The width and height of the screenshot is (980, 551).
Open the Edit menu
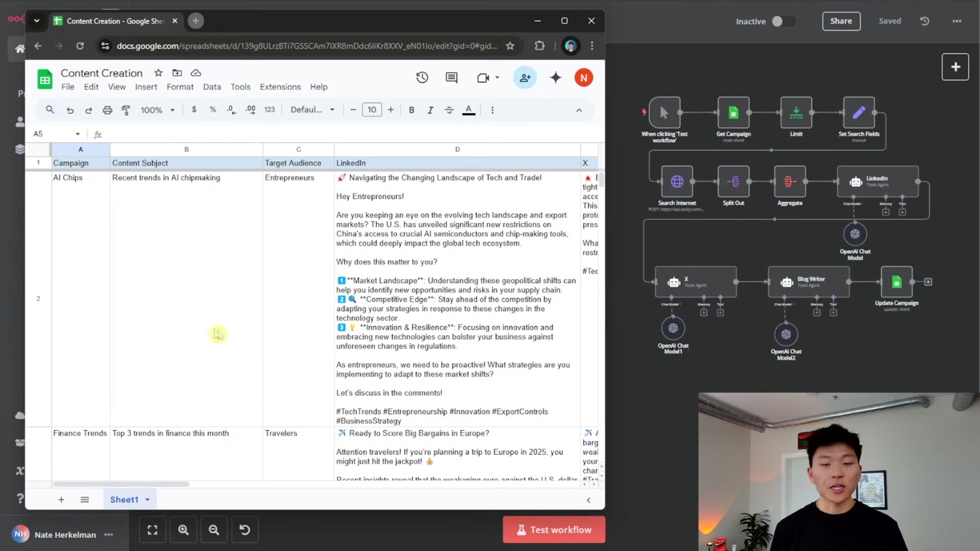[91, 87]
